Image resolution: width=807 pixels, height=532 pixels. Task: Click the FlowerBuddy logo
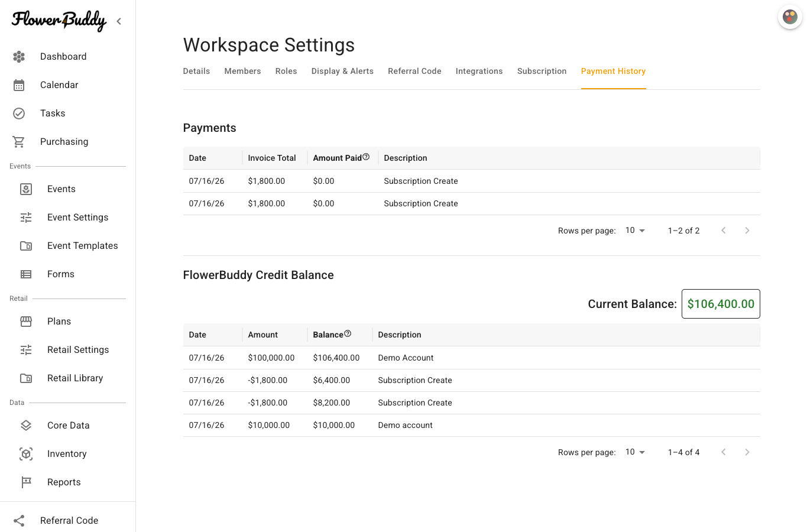59,21
